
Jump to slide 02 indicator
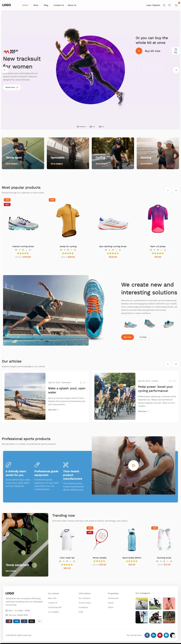click(92, 127)
